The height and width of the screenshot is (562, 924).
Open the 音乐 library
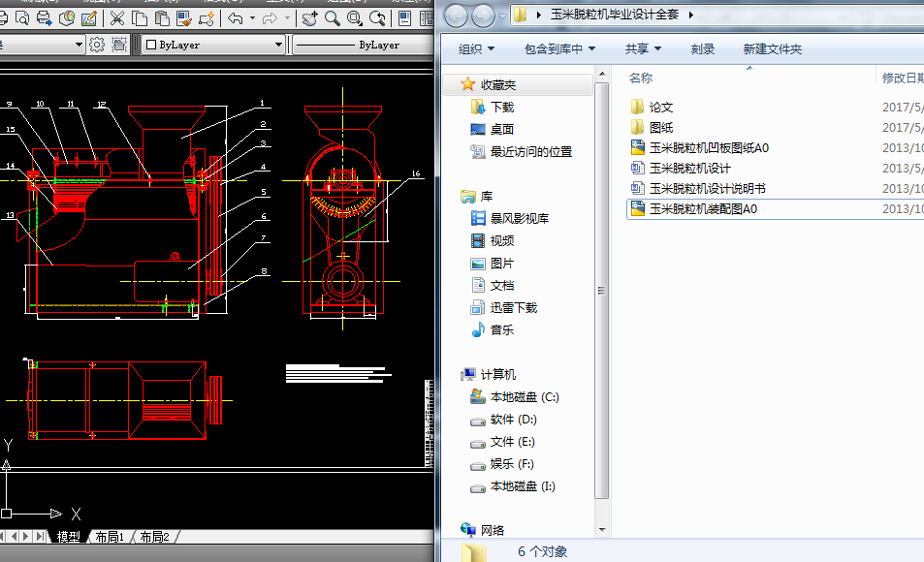pyautogui.click(x=502, y=329)
